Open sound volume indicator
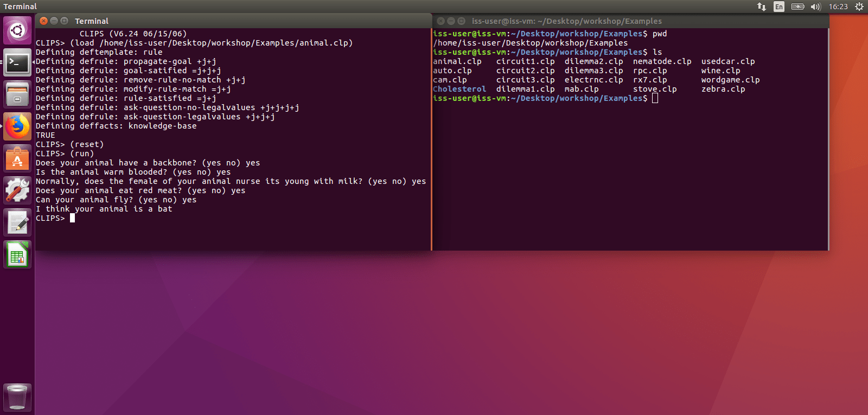 815,7
